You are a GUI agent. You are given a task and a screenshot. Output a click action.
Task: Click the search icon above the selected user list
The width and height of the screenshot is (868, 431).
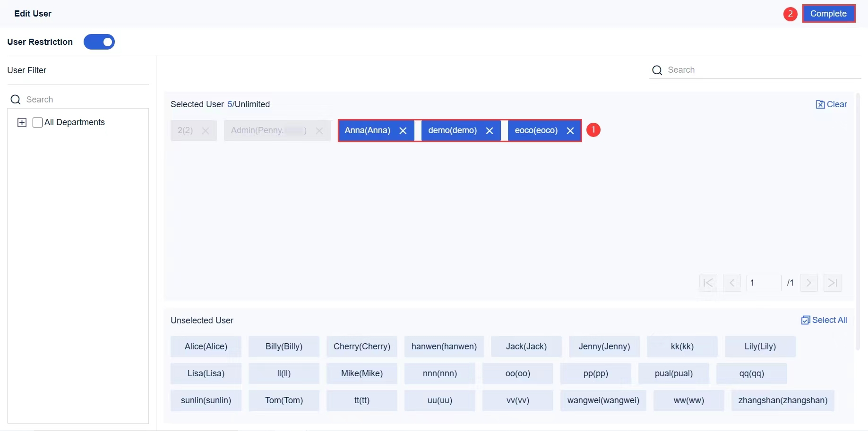tap(657, 70)
